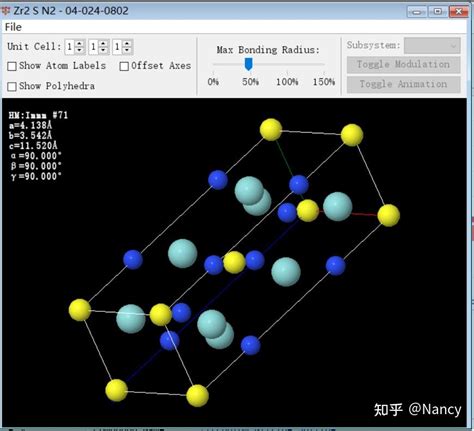The width and height of the screenshot is (474, 431).
Task: Click the Max Bonding Radius slider handle
Action: [x=248, y=64]
